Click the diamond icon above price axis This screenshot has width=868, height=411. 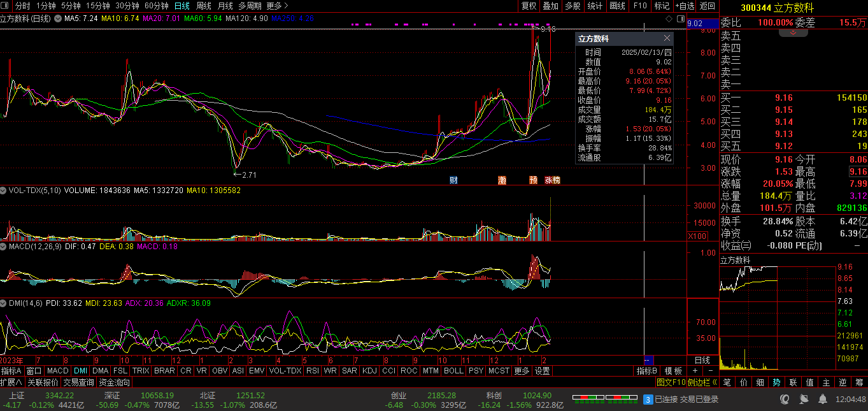pos(668,20)
